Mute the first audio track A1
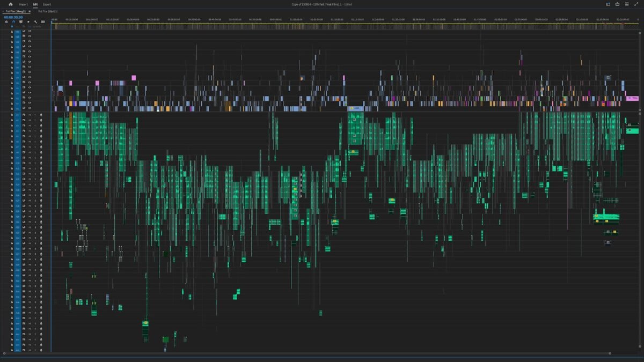This screenshot has width=644, height=362. (x=30, y=115)
